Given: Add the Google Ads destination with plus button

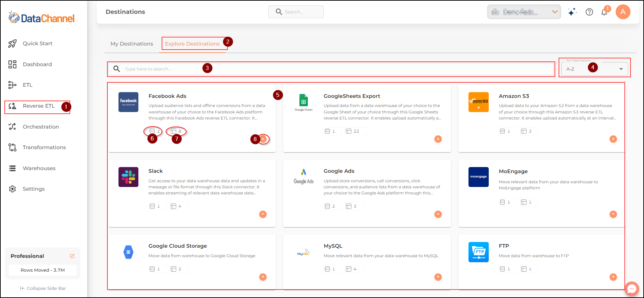Looking at the screenshot, I should [438, 214].
